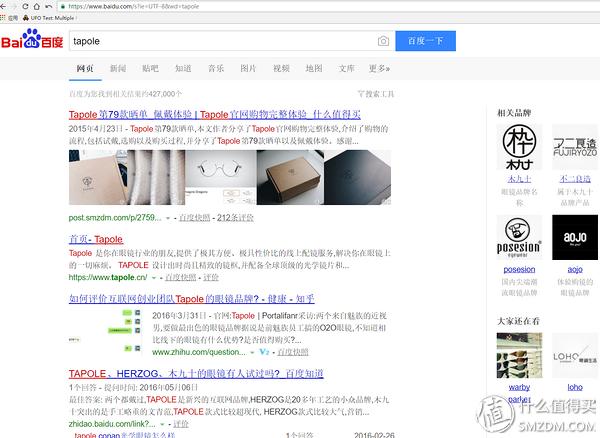600x438 pixels.
Task: Open the 地图 tab
Action: coord(314,68)
